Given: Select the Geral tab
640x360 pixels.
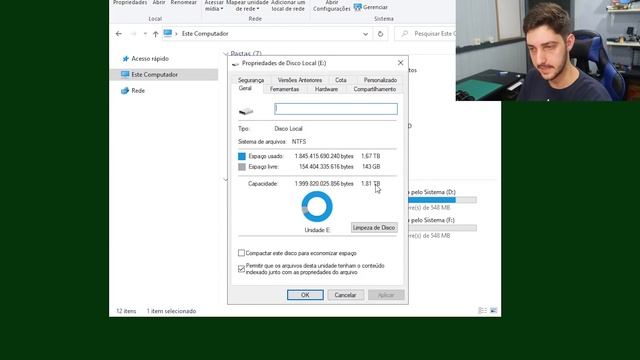Looking at the screenshot, I should 245,88.
